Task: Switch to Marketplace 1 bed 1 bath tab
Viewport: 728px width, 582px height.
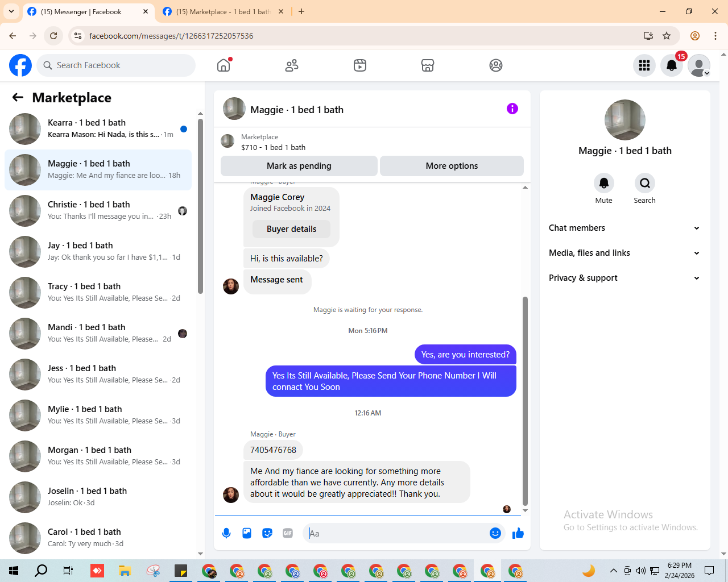Action: coord(222,12)
